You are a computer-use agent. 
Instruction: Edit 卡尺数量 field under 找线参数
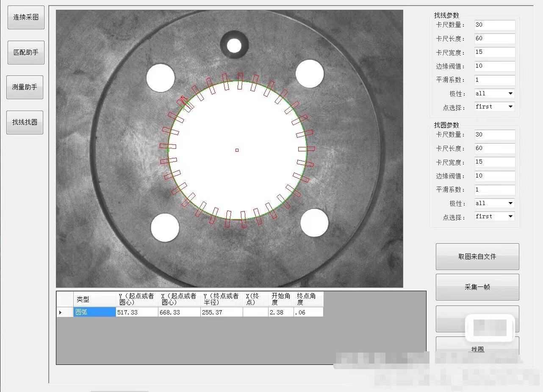(x=495, y=25)
